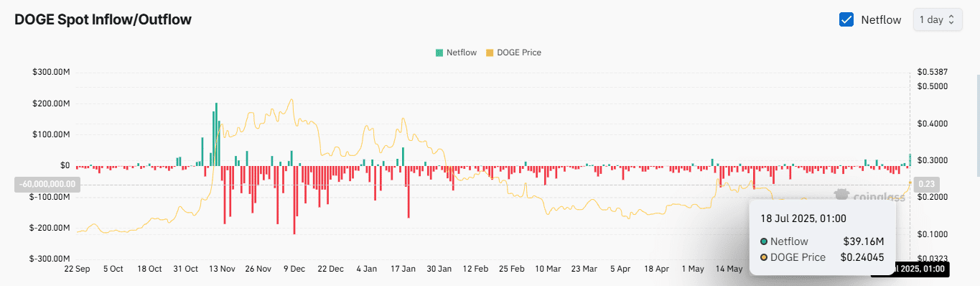Click the $100.00M y-axis label
The height and width of the screenshot is (286, 980).
click(x=50, y=134)
